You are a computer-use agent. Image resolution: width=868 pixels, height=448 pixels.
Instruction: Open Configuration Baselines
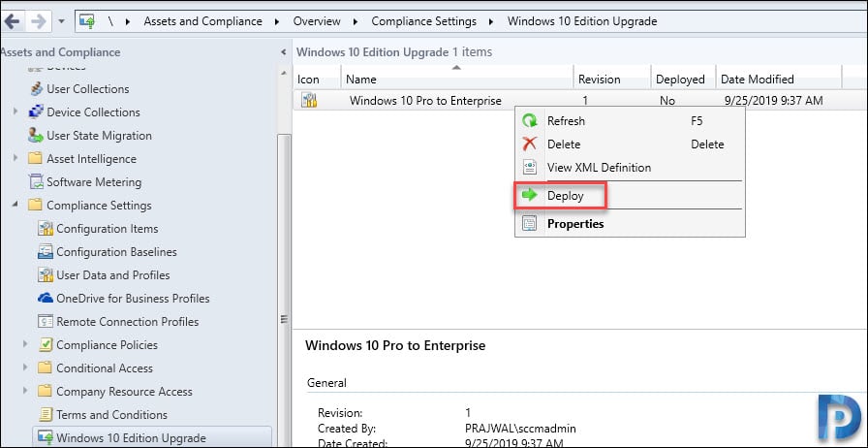tap(117, 252)
